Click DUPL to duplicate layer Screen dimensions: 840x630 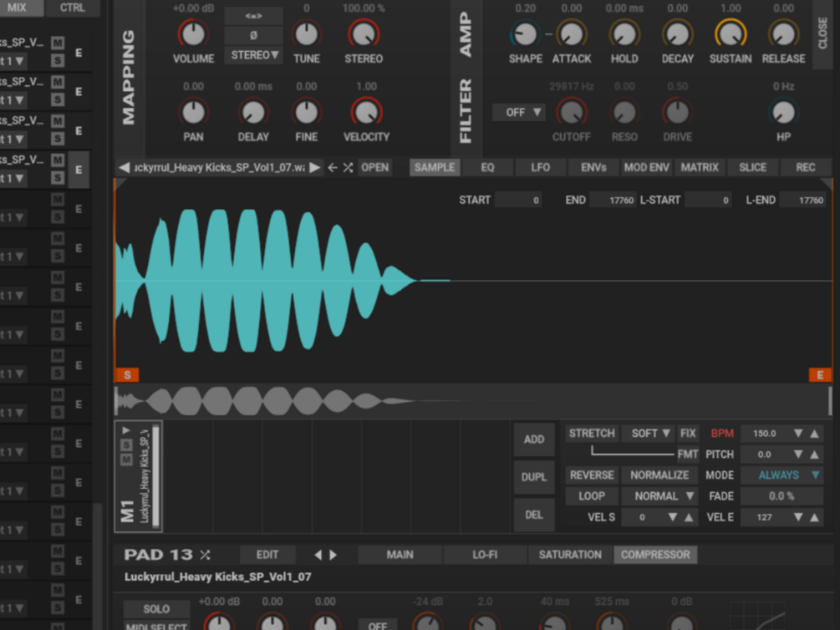[534, 477]
